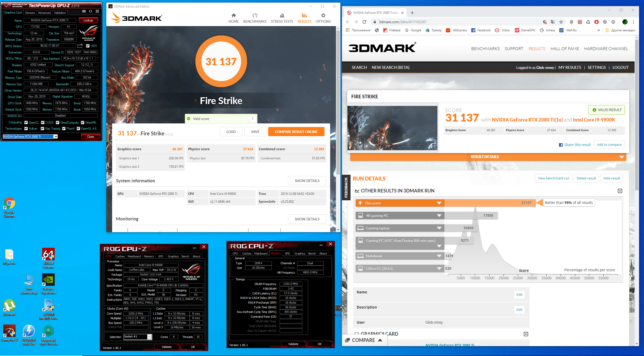The width and height of the screenshot is (644, 356).
Task: Click the Facebook bookmark in Chrome
Action: [x=481, y=30]
